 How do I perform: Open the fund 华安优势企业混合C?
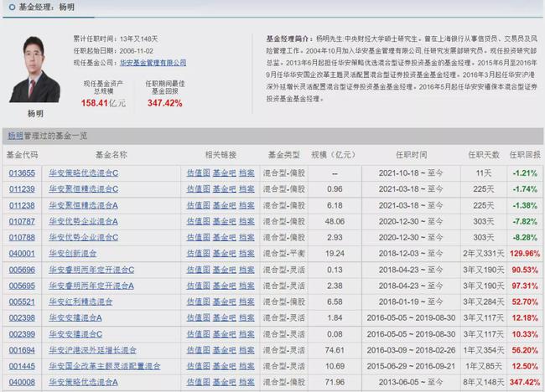(x=83, y=238)
